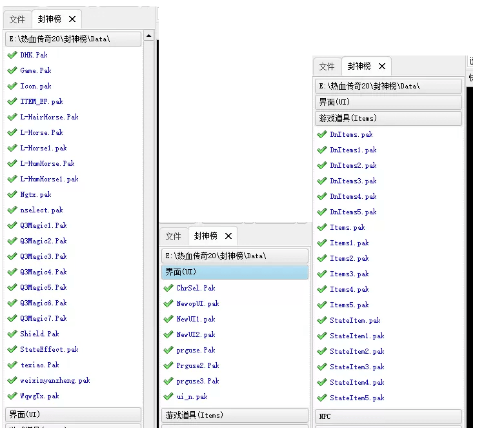The image size is (504, 448).
Task: Select the Game.Pak file entry
Action: pyautogui.click(x=35, y=70)
